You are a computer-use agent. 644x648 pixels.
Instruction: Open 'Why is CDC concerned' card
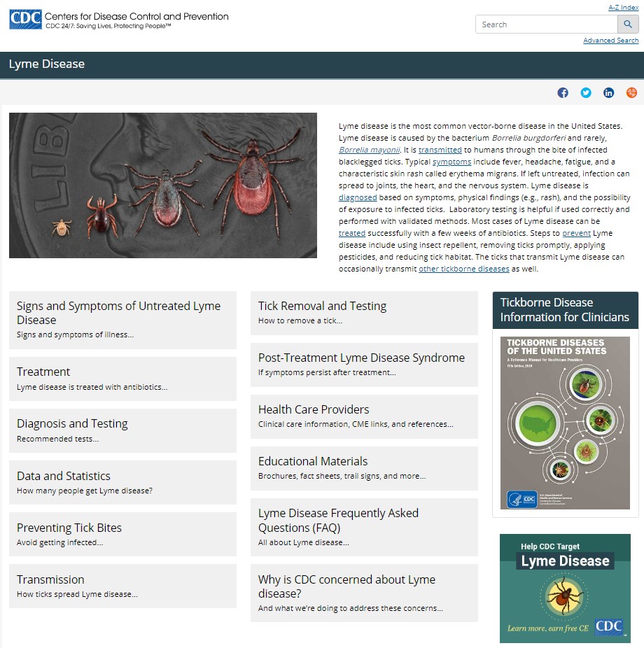[364, 593]
